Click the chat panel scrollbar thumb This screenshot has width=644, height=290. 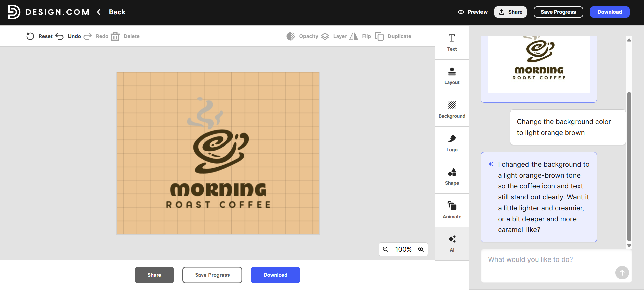(629, 166)
